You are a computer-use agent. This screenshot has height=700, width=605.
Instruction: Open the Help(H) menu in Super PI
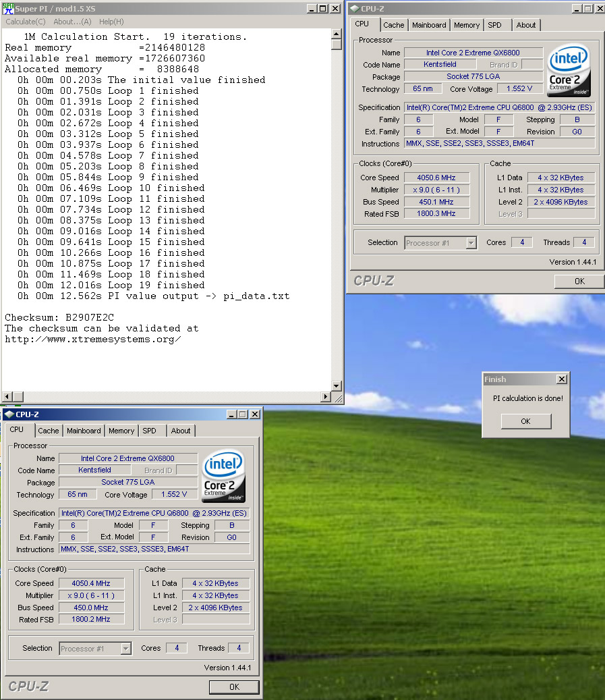[111, 22]
